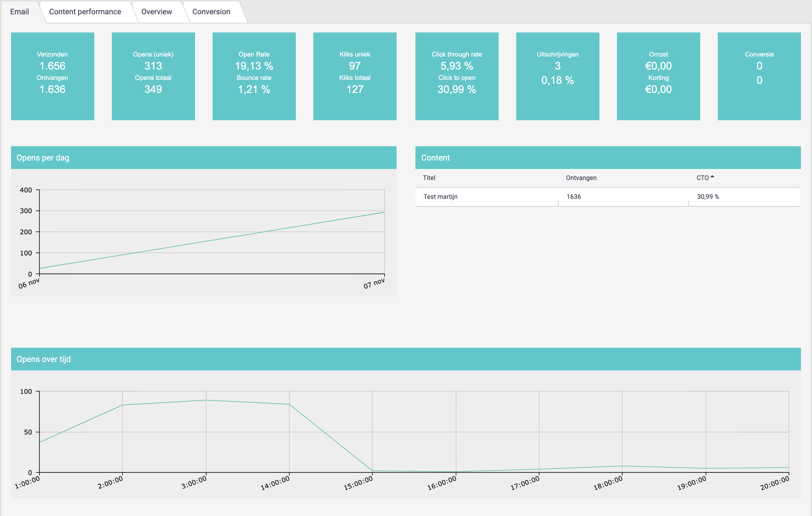This screenshot has height=516, width=812.
Task: Select the Opens (uniek) 313 tile
Action: click(x=153, y=76)
